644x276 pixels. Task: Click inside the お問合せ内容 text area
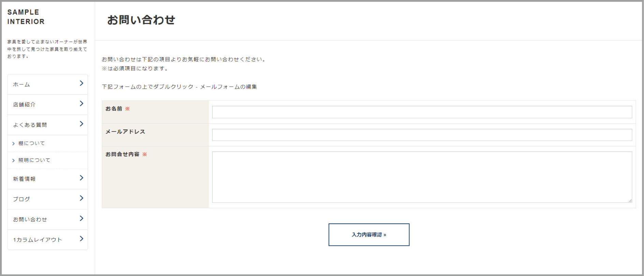[422, 177]
